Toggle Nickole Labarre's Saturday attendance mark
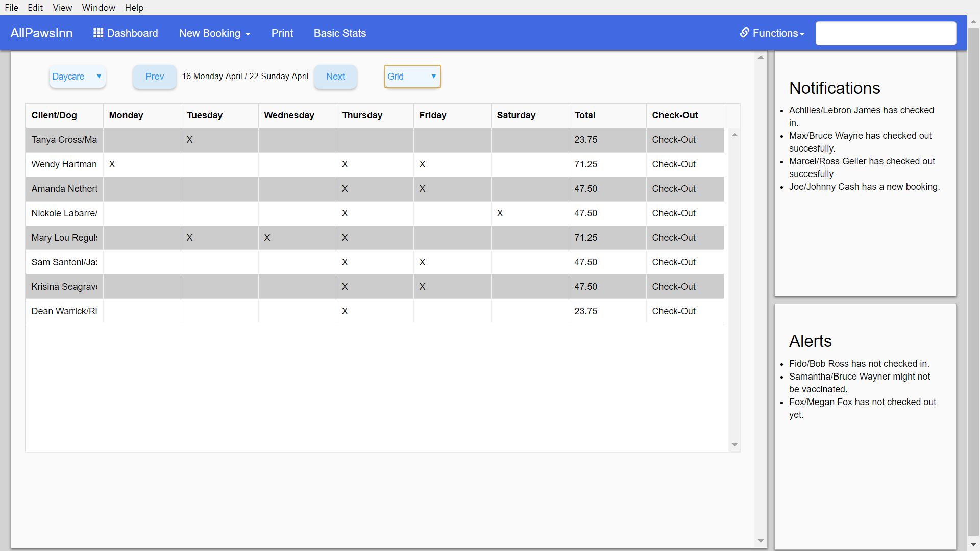The height and width of the screenshot is (551, 980). tap(500, 213)
